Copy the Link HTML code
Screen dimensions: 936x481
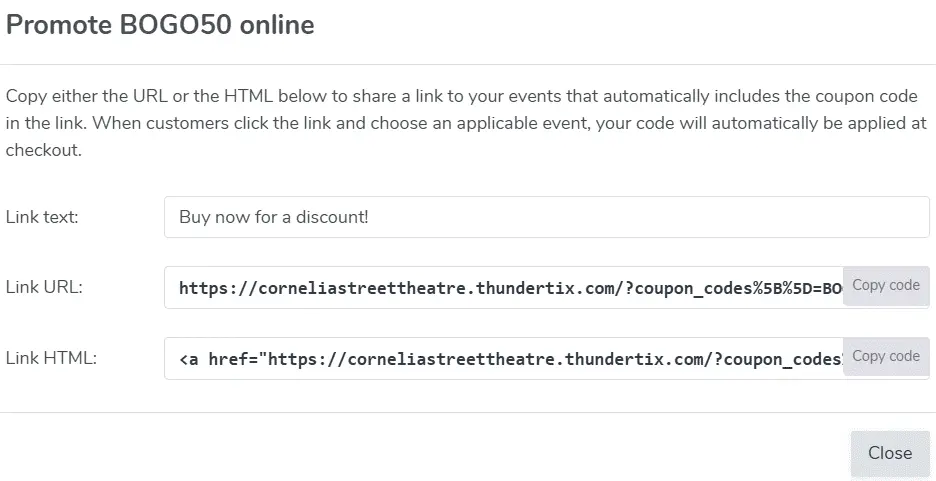[x=885, y=356]
